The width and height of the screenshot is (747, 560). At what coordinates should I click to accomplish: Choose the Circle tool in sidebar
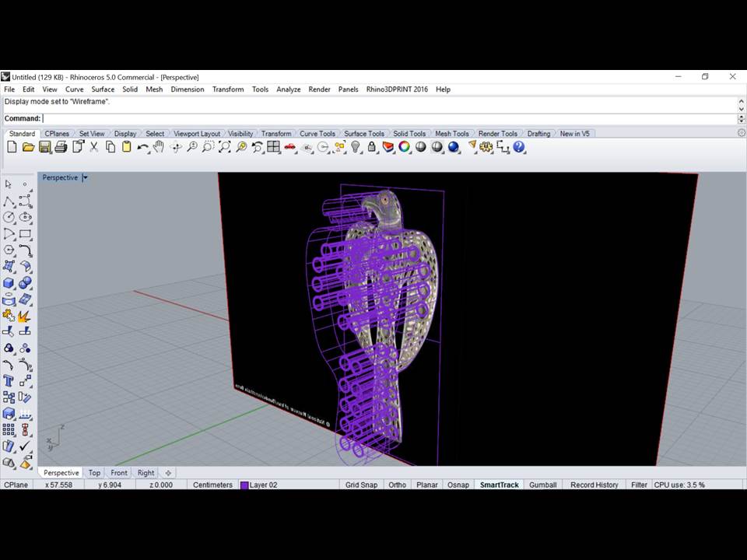click(x=9, y=218)
